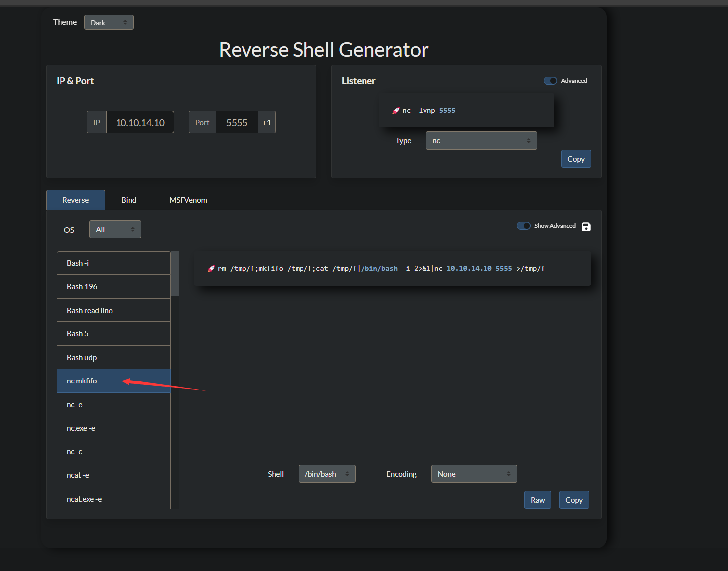Screen dimensions: 728x571
Task: Switch to the Reverse tab
Action: tap(75, 200)
